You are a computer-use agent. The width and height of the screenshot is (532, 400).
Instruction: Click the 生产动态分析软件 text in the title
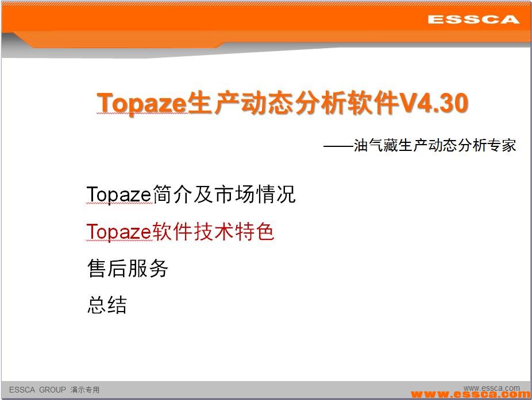pos(293,104)
